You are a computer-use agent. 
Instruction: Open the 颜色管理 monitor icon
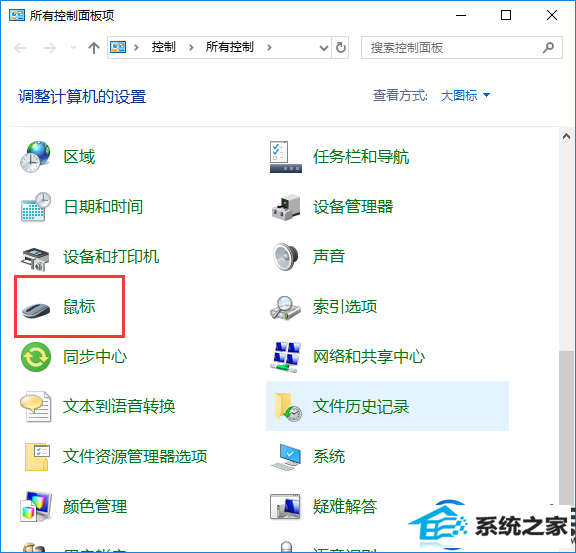click(36, 507)
